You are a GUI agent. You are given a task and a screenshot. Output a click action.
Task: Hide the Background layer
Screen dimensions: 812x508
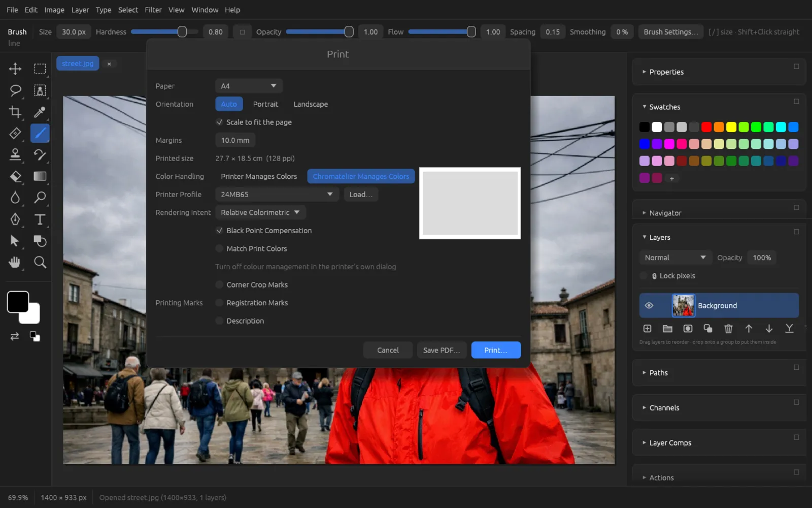(x=649, y=305)
